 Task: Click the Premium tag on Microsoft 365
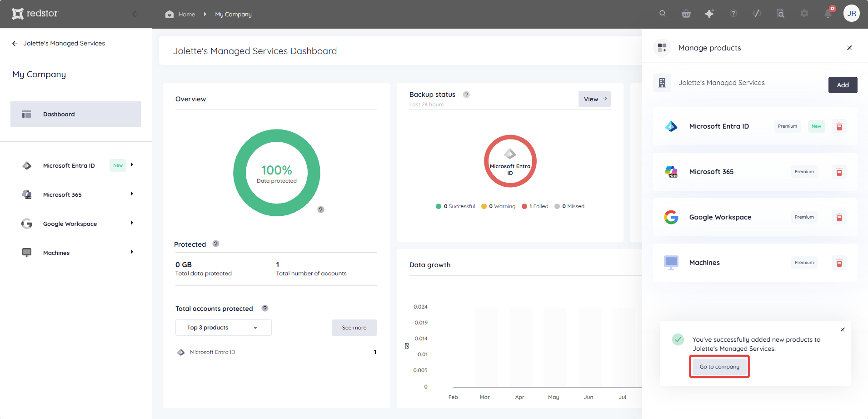(x=804, y=172)
